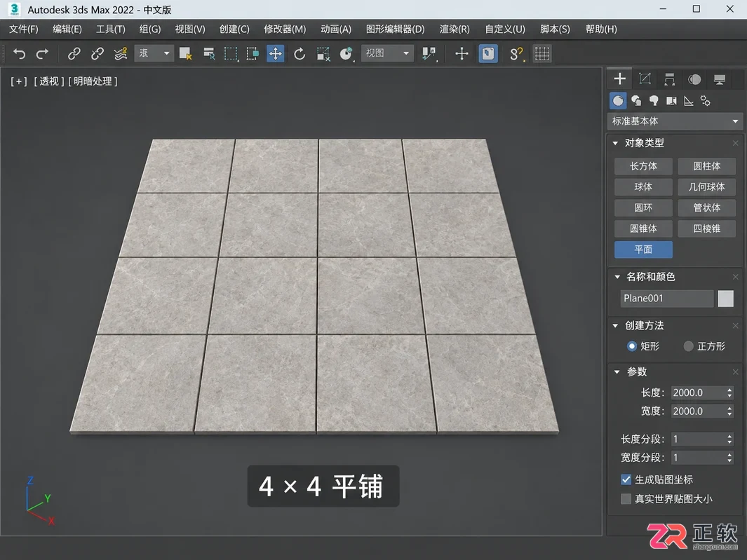The image size is (747, 560).
Task: Activate Select and Move tool
Action: tap(276, 54)
